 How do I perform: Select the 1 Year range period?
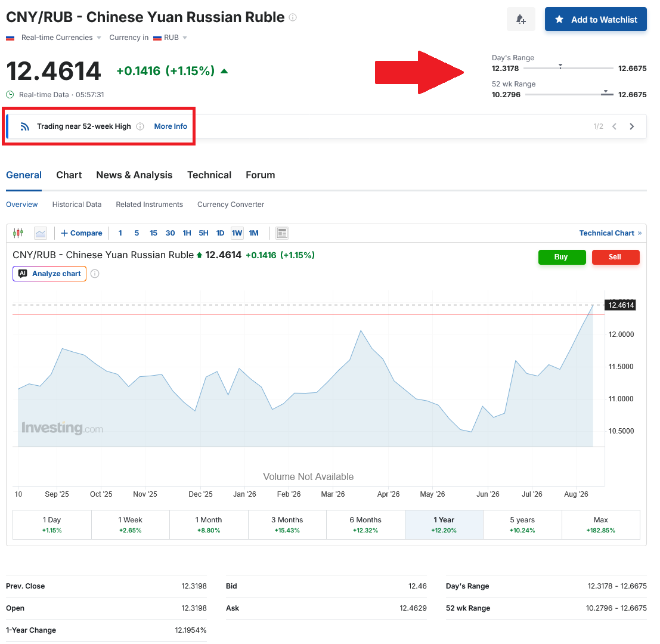point(444,525)
